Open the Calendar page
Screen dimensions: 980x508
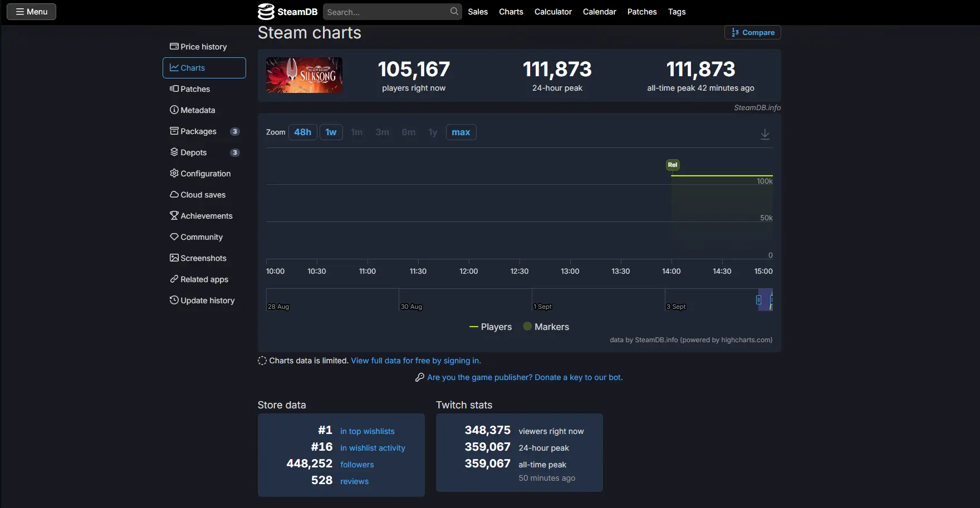coord(599,12)
